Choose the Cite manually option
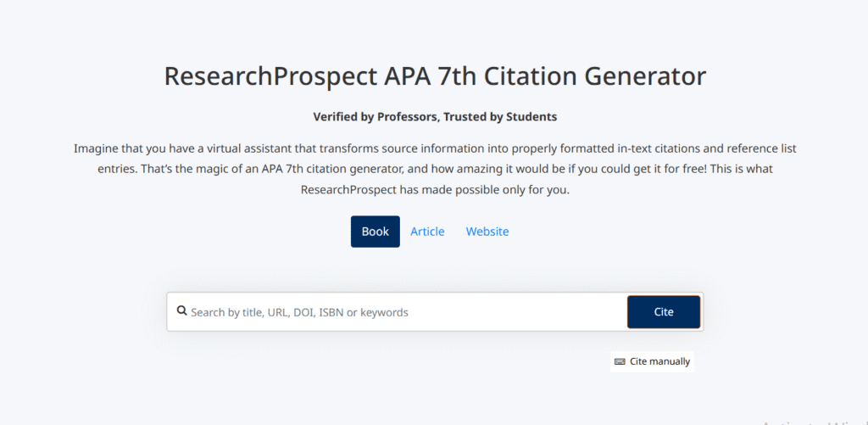The height and width of the screenshot is (425, 868). 659,361
